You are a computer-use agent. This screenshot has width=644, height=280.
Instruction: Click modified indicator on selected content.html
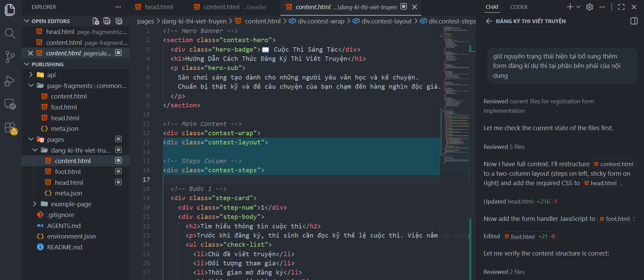(x=118, y=160)
